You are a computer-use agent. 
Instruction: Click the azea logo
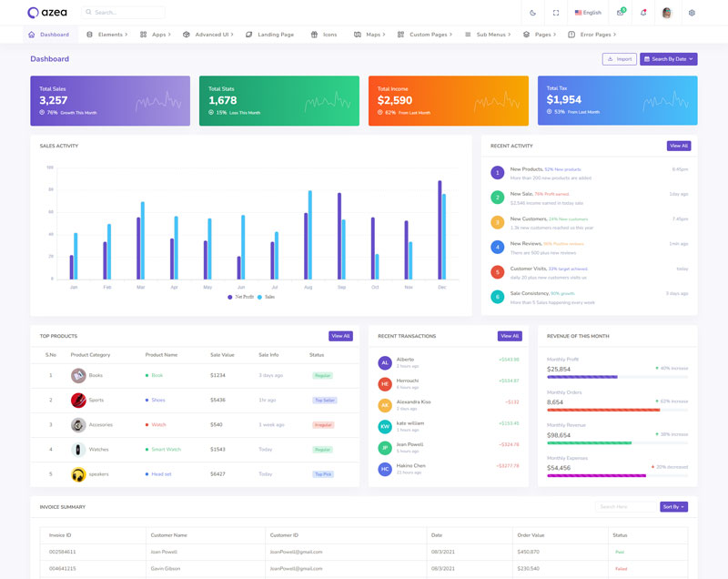coord(46,13)
